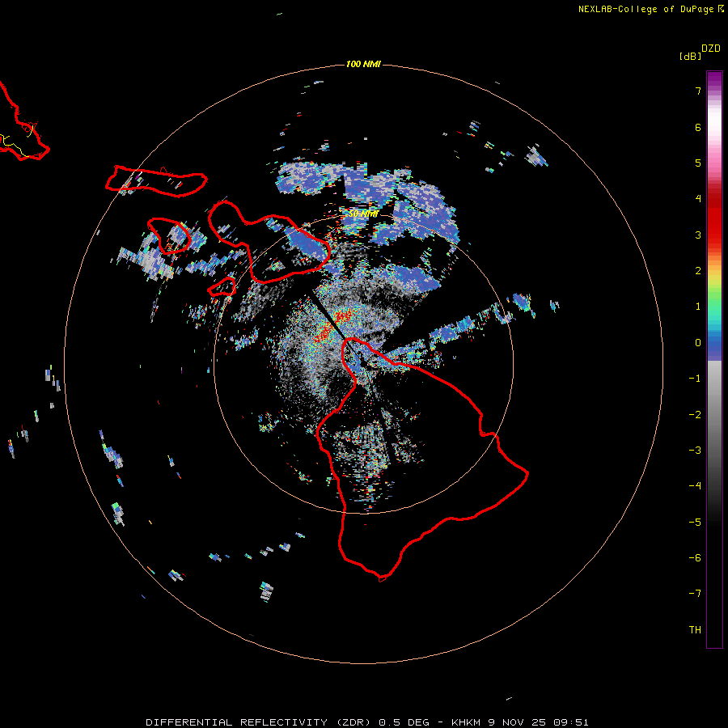Click the -3 value on the color scale
Viewport: 728px width, 728px height.
(695, 451)
